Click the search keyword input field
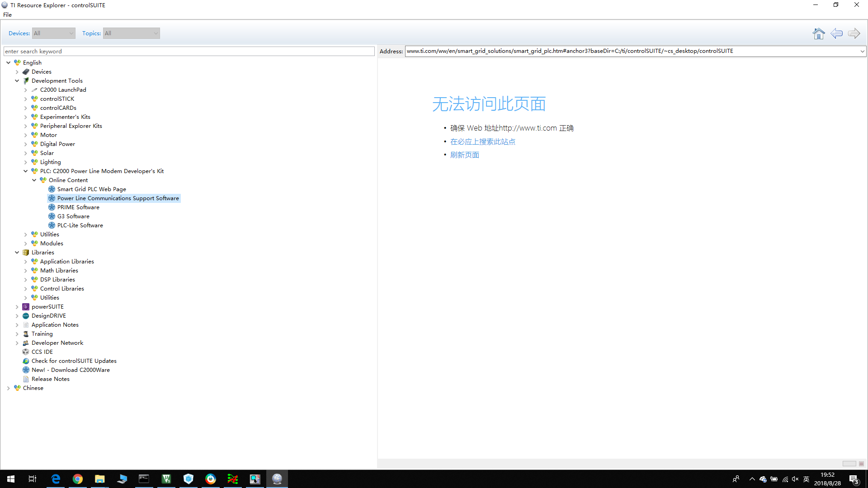 189,52
